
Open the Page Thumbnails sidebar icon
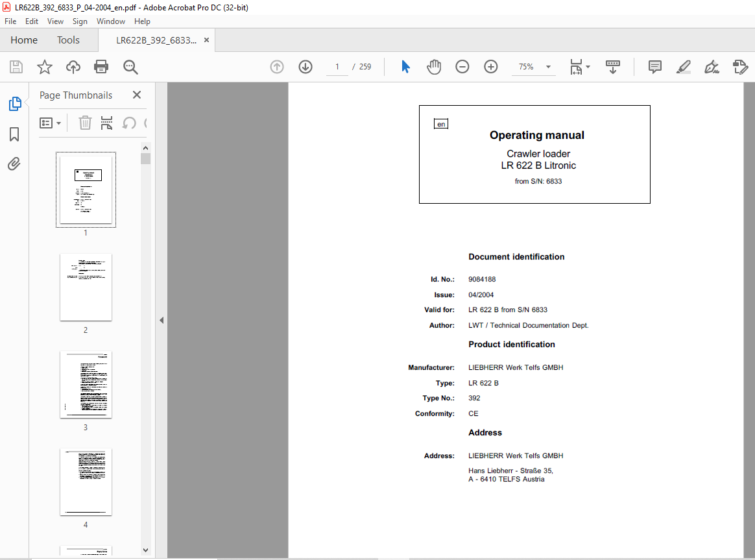click(x=15, y=104)
